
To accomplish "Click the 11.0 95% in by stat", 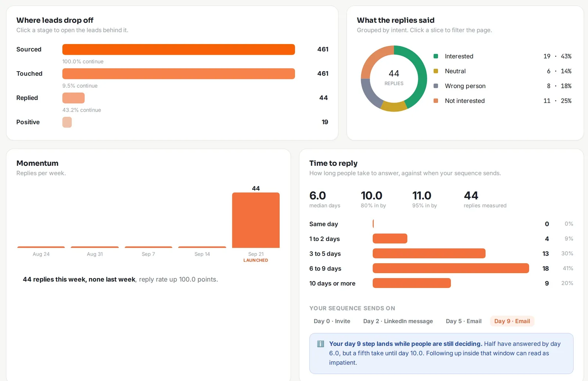I will pyautogui.click(x=424, y=199).
